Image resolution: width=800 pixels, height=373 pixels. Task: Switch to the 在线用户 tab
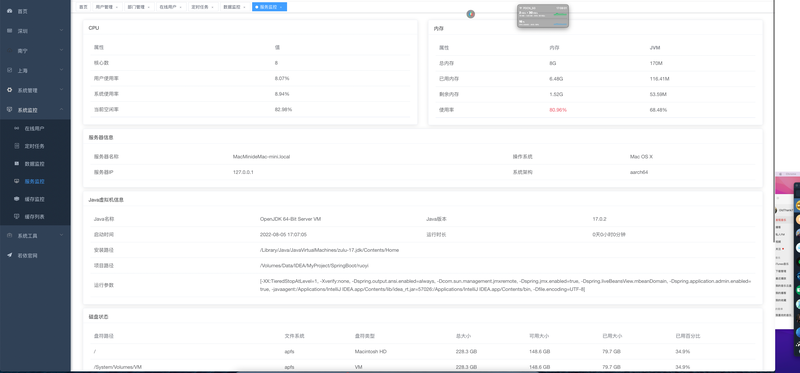tap(170, 7)
